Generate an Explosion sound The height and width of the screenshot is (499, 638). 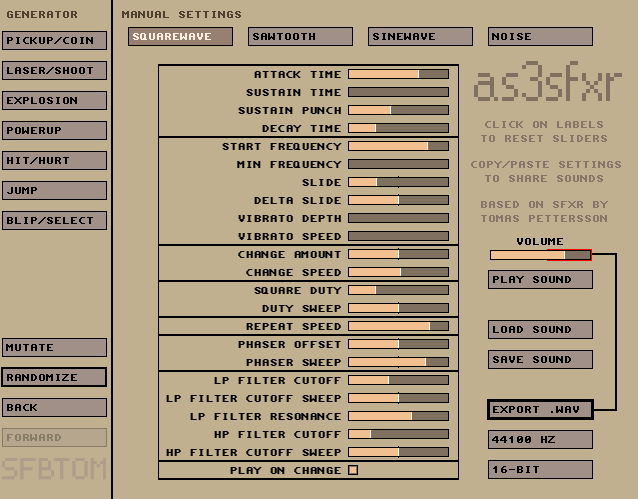click(x=55, y=101)
